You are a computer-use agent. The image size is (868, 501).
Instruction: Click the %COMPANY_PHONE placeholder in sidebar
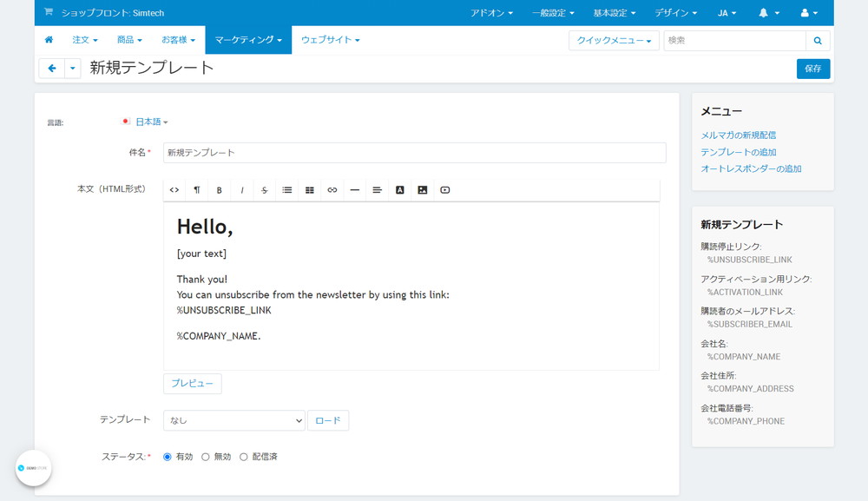pos(746,421)
